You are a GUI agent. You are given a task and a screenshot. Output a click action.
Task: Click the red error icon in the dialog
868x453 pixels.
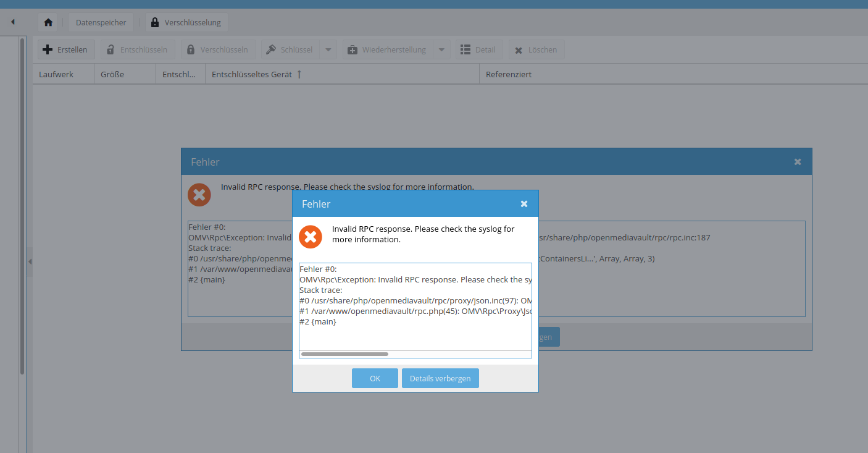pyautogui.click(x=311, y=236)
